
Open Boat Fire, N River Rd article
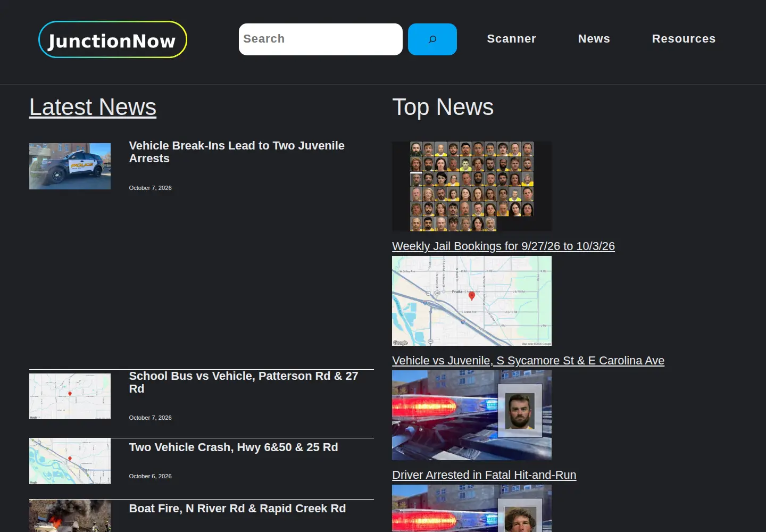(x=237, y=509)
